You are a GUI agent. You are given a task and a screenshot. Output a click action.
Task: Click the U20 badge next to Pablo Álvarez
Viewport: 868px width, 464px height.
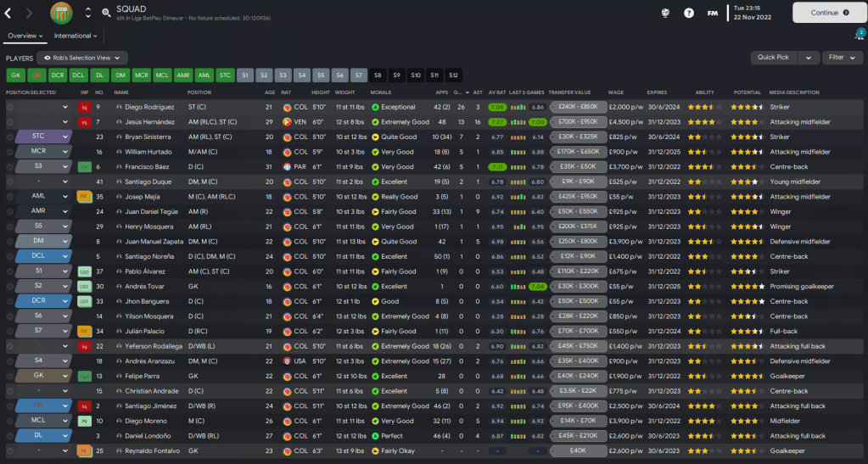click(x=84, y=271)
